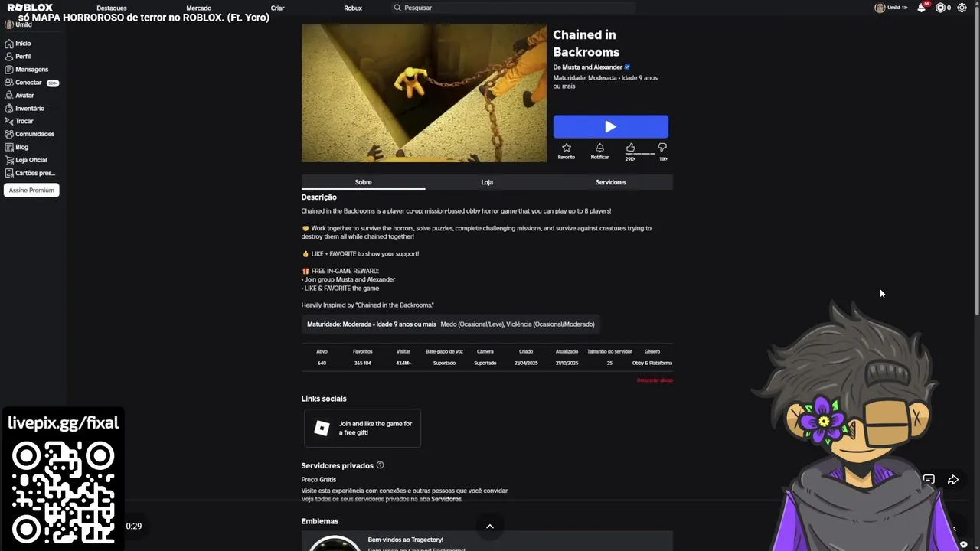Click the share arrow icon in the video overlay
The image size is (980, 551).
pyautogui.click(x=953, y=480)
